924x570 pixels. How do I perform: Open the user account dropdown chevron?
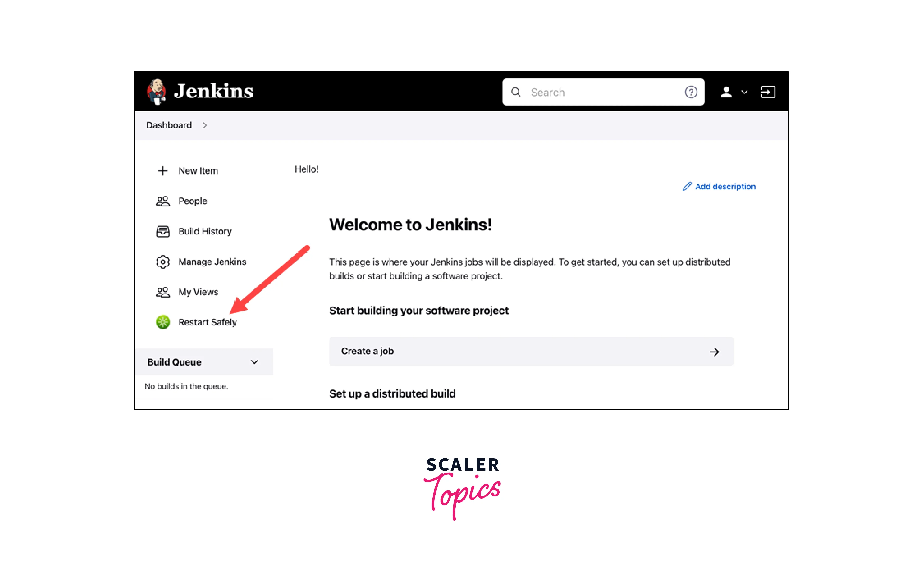744,92
